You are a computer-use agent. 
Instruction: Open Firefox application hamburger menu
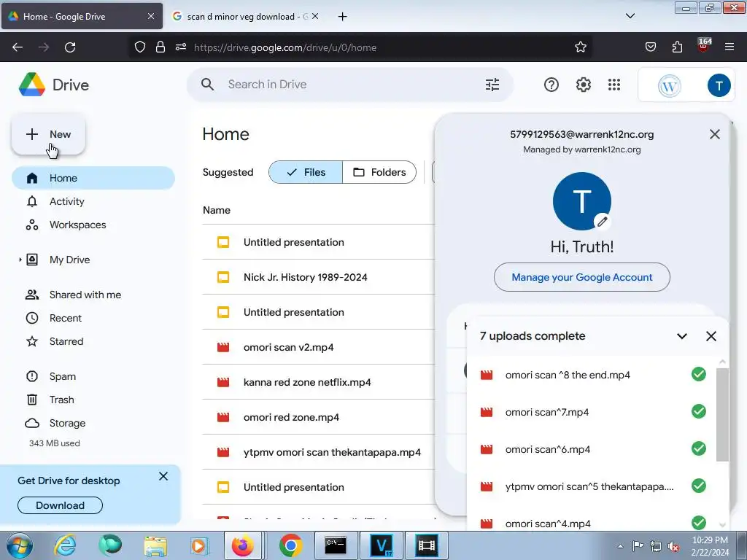coord(729,47)
